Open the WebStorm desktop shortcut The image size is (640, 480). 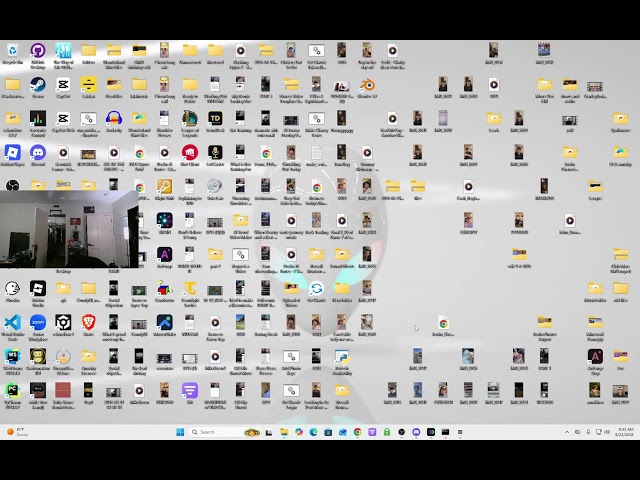[13, 356]
